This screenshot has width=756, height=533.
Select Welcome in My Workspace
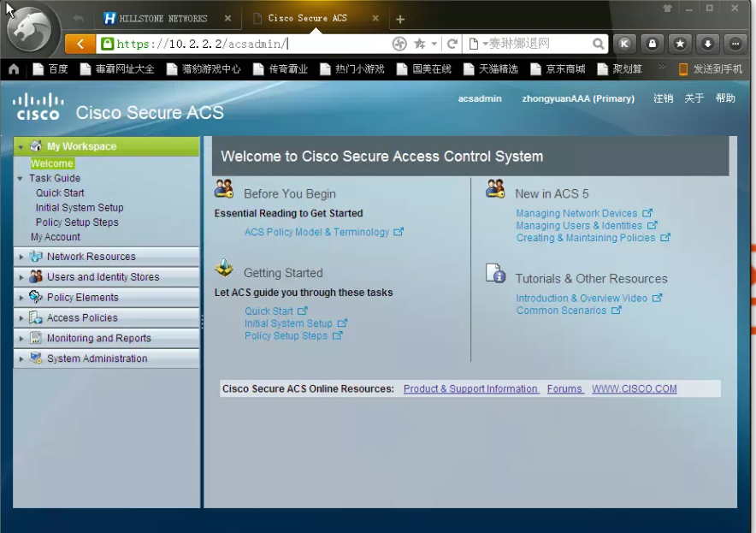(51, 163)
